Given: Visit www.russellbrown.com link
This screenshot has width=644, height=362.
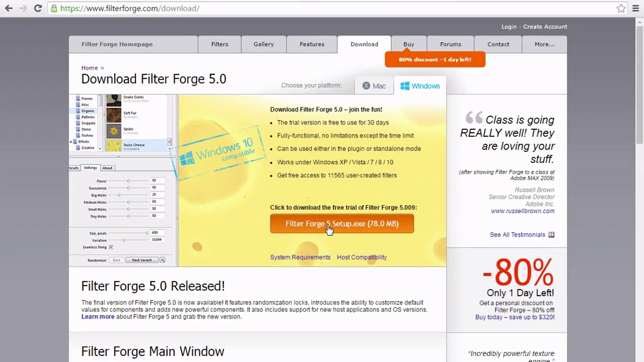Looking at the screenshot, I should coord(523,211).
